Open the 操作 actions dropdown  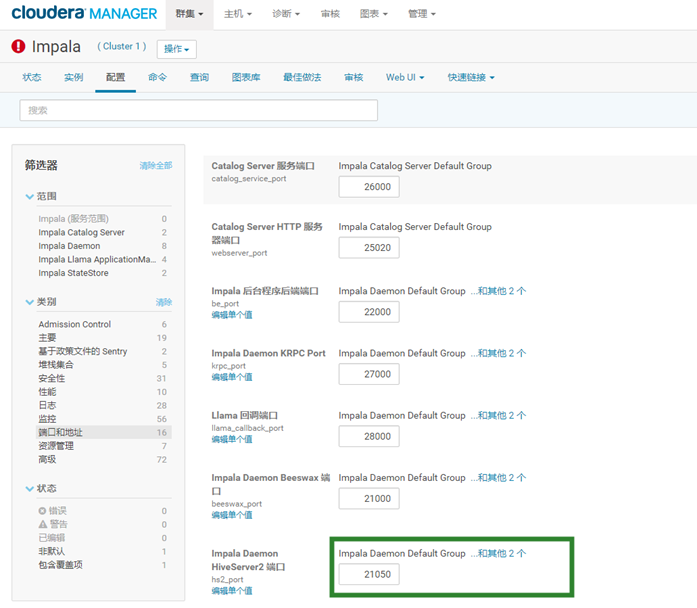(x=177, y=49)
